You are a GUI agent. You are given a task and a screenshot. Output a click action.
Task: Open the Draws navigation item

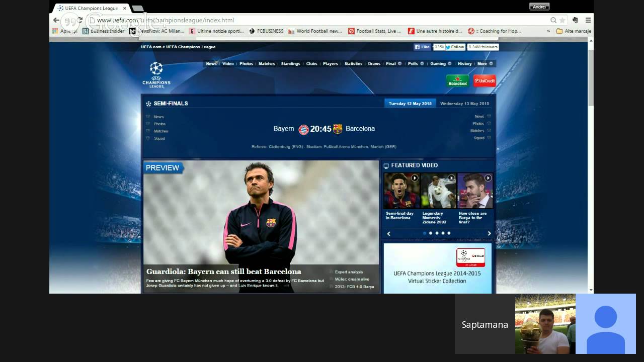coord(374,64)
